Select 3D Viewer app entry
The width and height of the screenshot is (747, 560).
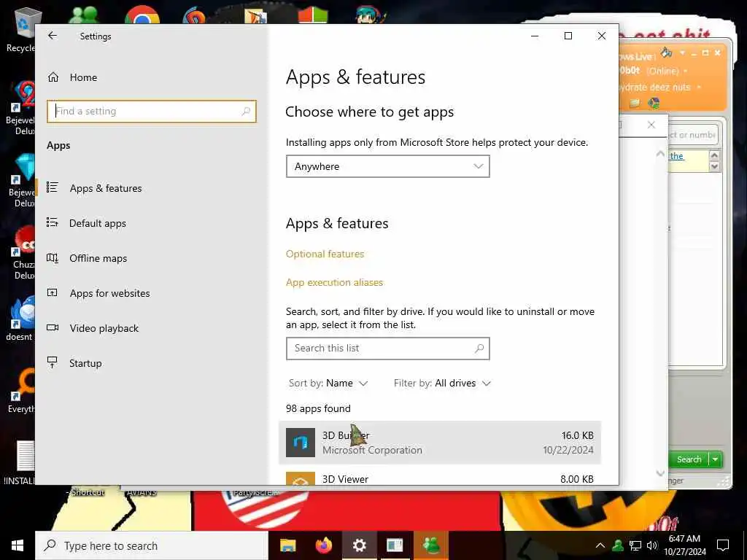click(440, 478)
